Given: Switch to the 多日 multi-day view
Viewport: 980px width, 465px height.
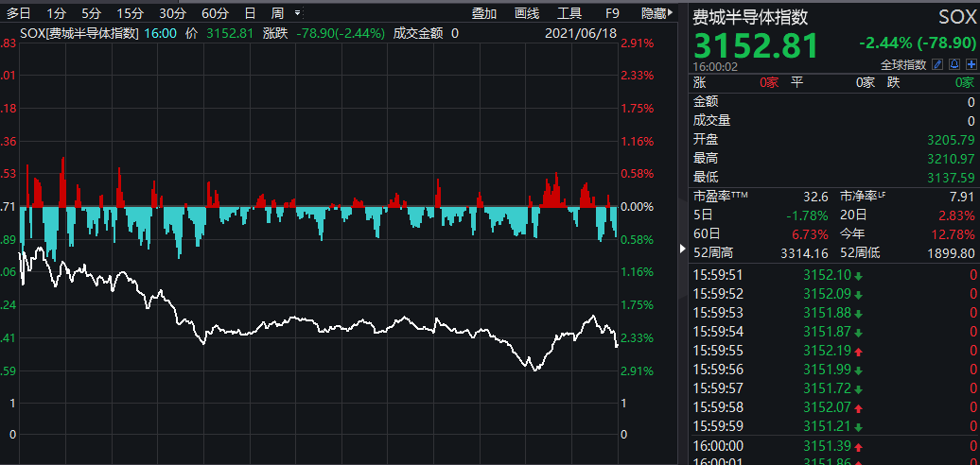Looking at the screenshot, I should click(19, 13).
